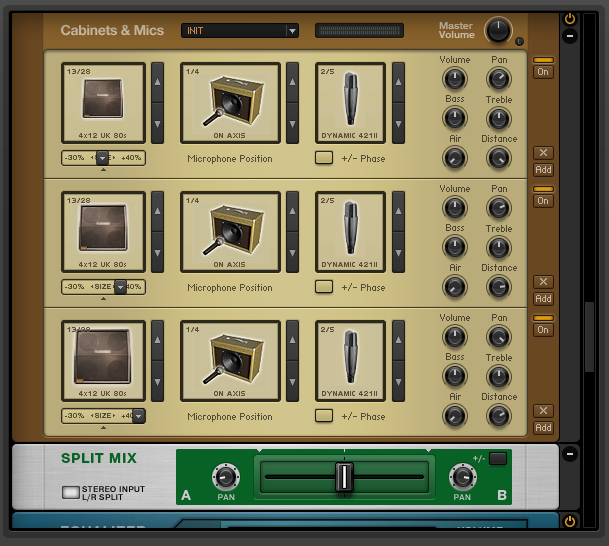Click the second cabinet's SIZE slider handle

click(120, 287)
